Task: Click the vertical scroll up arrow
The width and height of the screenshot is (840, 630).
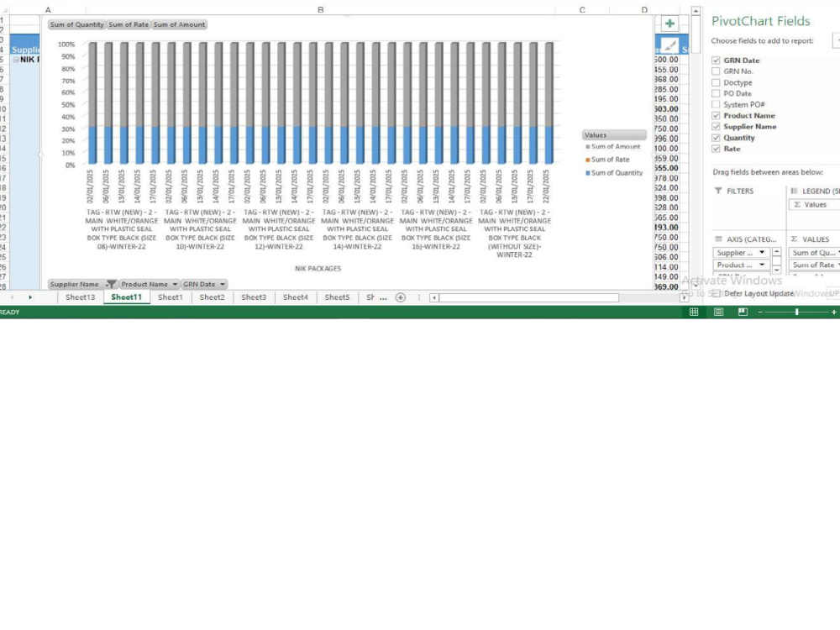Action: point(696,11)
